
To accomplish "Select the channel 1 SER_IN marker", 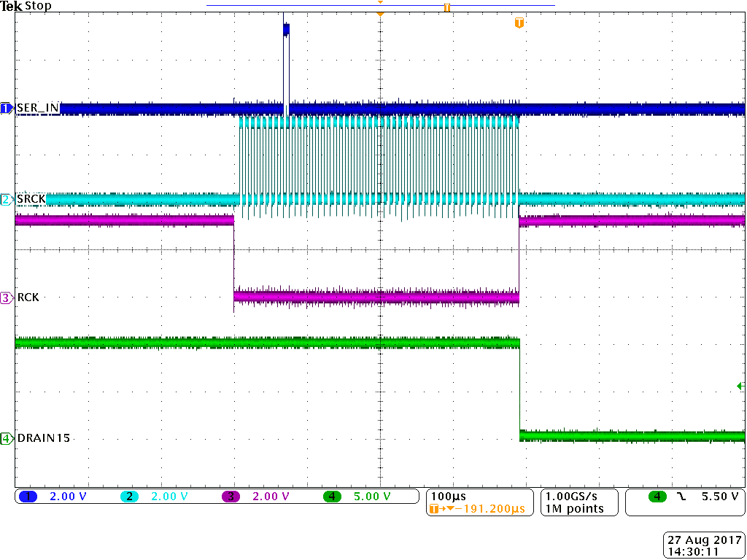I will 4,108.
